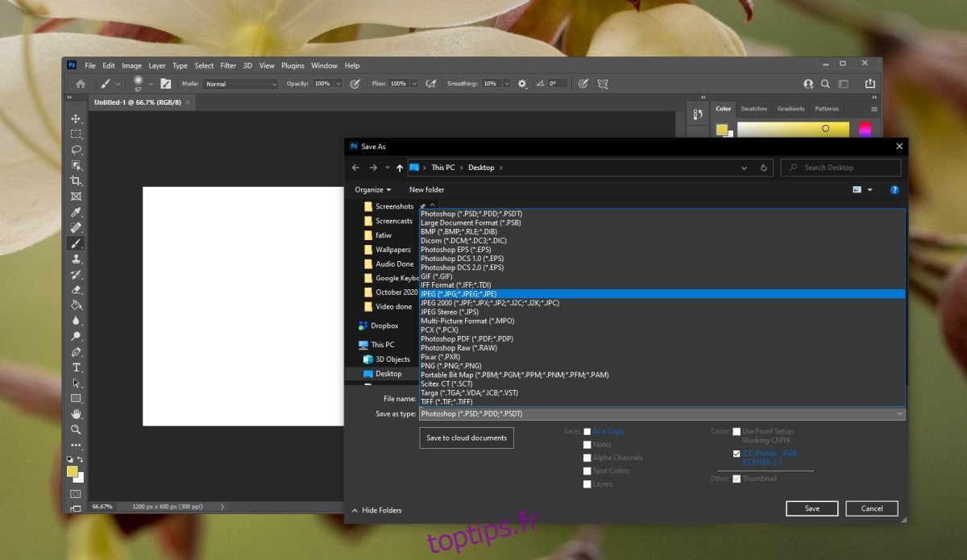This screenshot has height=560, width=967.
Task: Select the Zoom tool
Action: pyautogui.click(x=76, y=429)
